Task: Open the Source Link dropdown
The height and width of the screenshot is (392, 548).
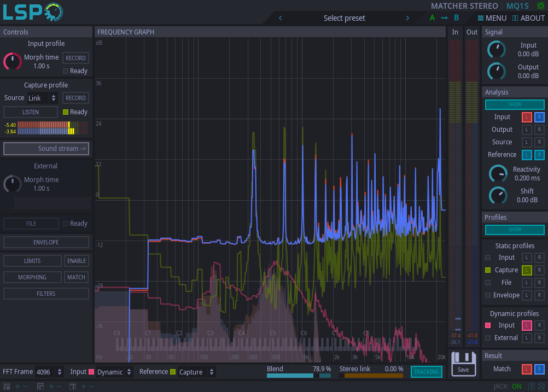Action: tap(43, 98)
